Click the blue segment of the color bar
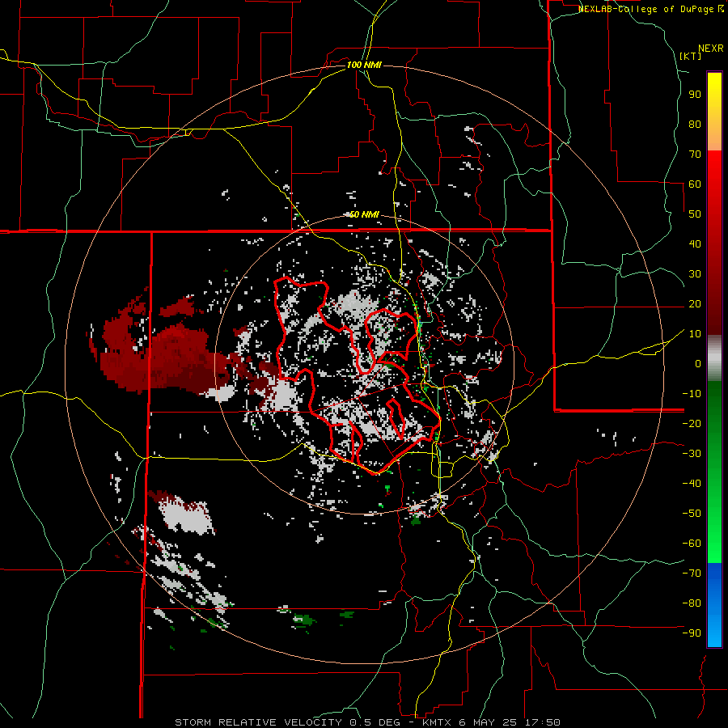This screenshot has height=728, width=728. 714,605
